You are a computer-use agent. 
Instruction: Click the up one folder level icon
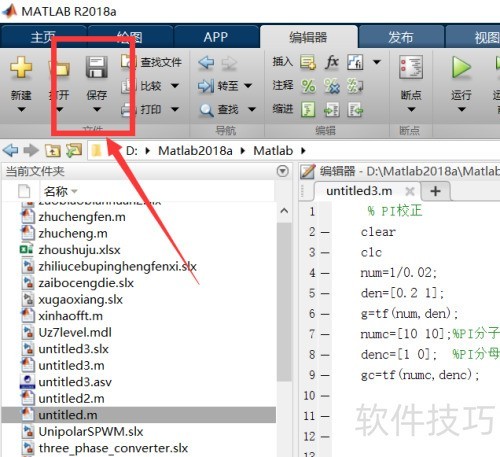(53, 151)
